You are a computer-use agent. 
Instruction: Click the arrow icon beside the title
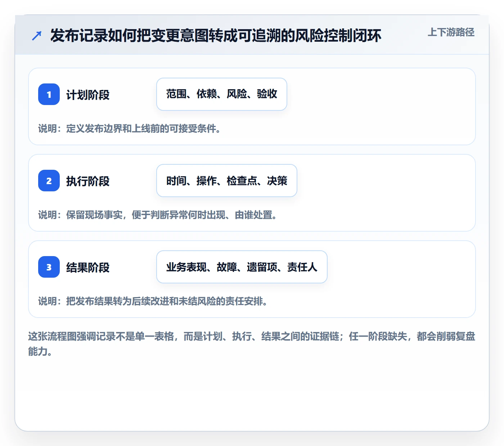tap(37, 36)
